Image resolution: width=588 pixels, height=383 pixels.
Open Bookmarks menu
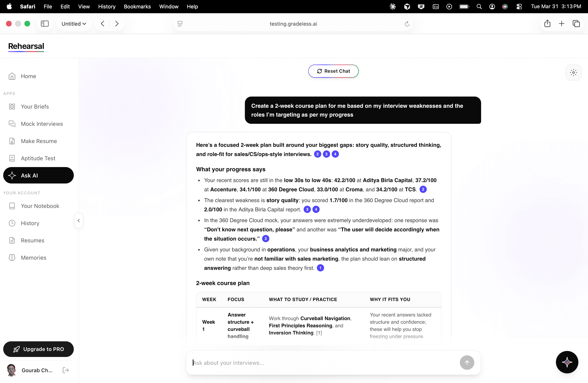pyautogui.click(x=137, y=6)
